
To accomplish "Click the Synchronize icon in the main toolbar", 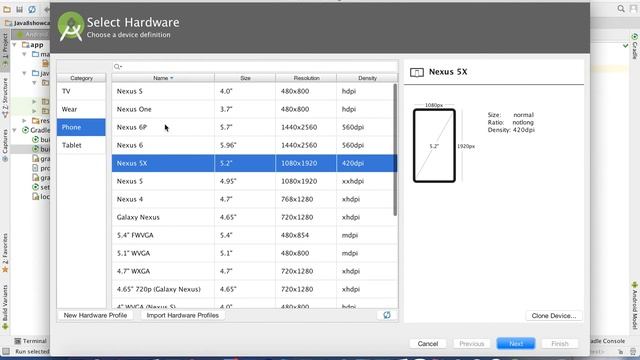I will click(32, 9).
